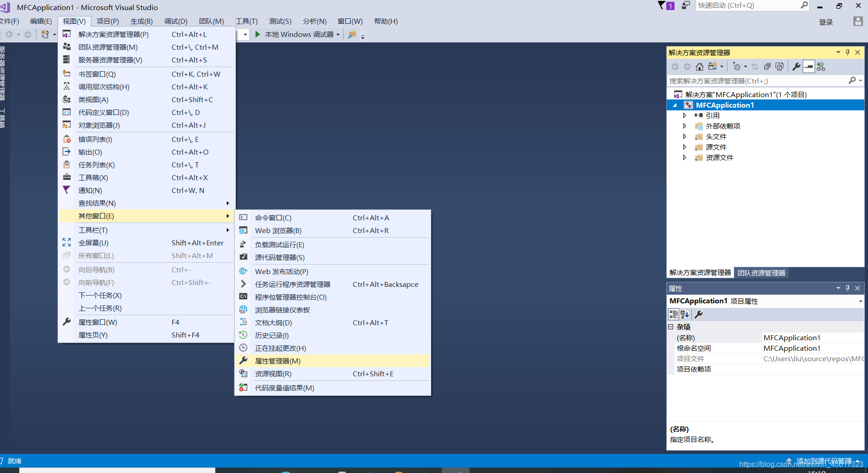Click the feedback icon beside quick launch
This screenshot has width=868, height=473.
pyautogui.click(x=685, y=5)
